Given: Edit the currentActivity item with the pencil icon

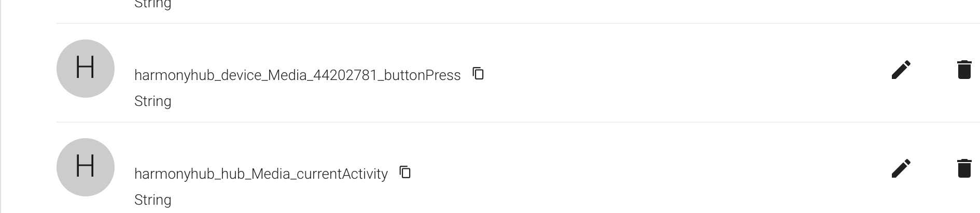Looking at the screenshot, I should pos(901,168).
